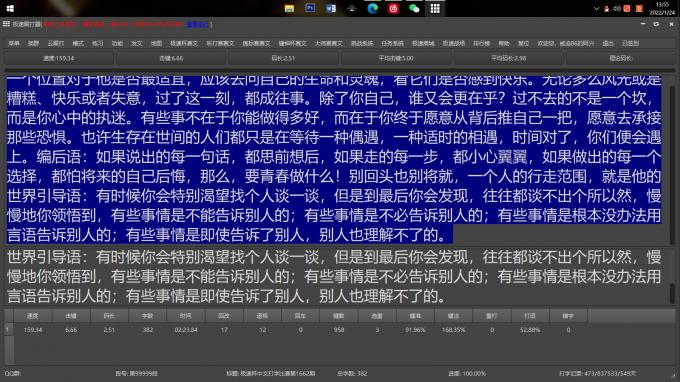The height and width of the screenshot is (382, 680).
Task: Click the 时间 column header
Action: (186, 316)
